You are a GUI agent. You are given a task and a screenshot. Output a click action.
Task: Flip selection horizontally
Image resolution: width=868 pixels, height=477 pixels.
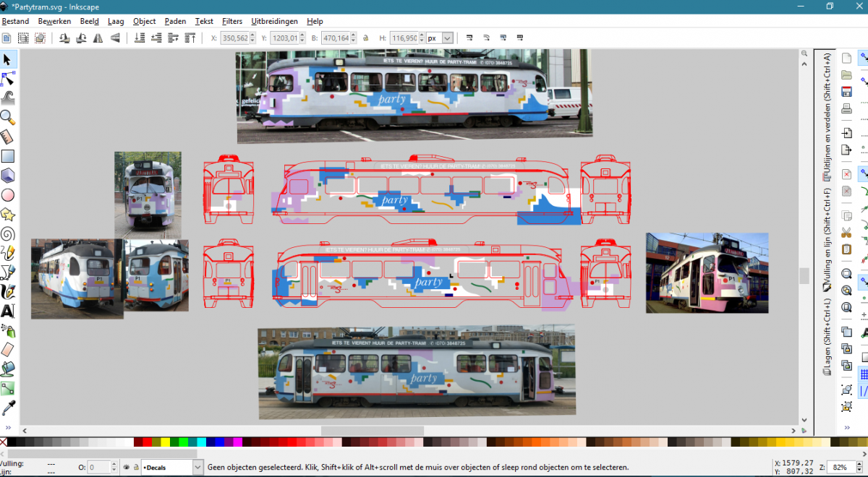(98, 38)
